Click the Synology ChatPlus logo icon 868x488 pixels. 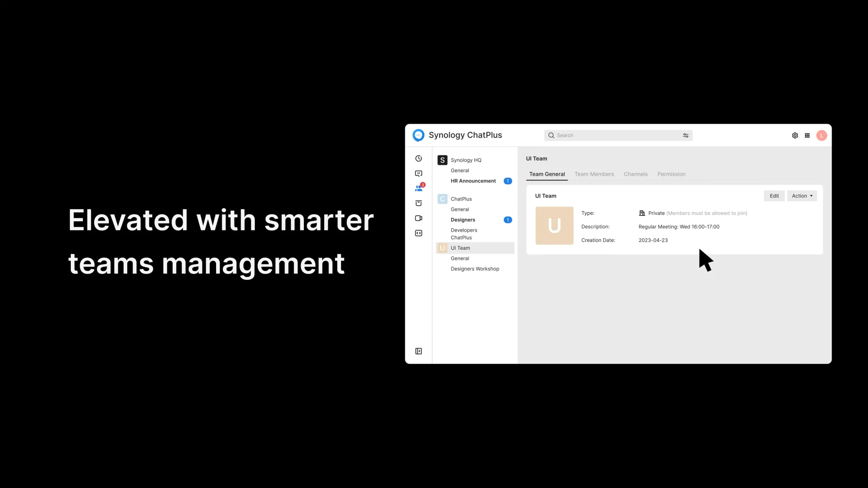point(418,135)
